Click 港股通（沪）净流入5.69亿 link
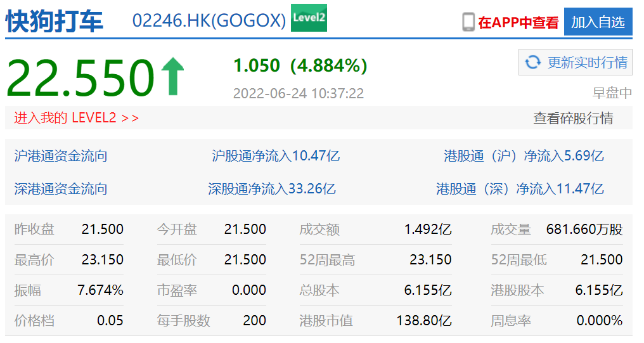Viewport: 644px width, 343px height. click(x=524, y=156)
